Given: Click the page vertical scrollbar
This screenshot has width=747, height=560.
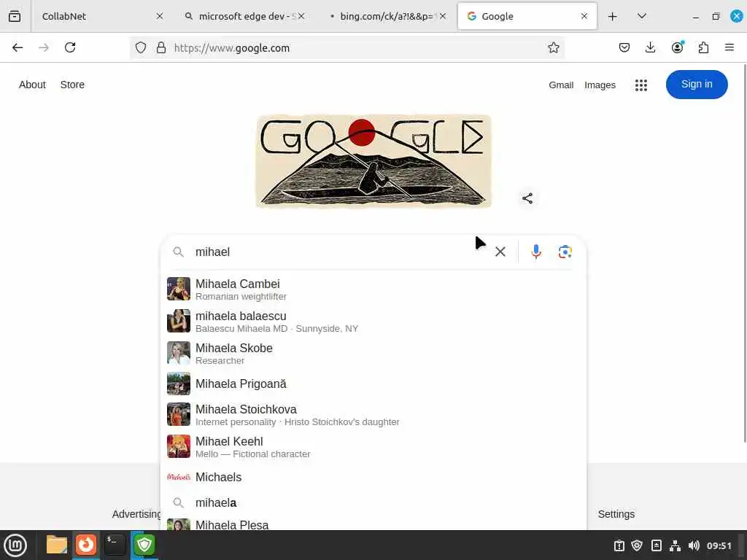Looking at the screenshot, I should (x=744, y=252).
